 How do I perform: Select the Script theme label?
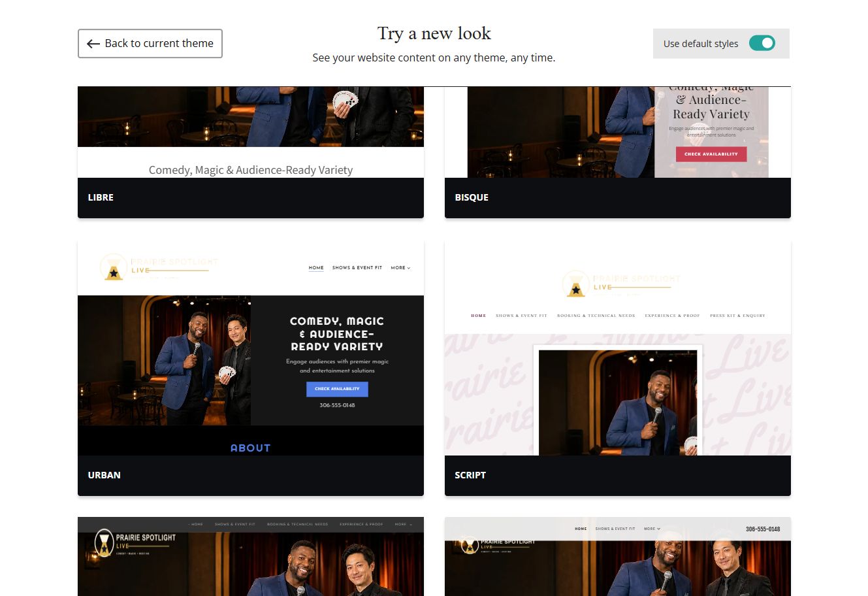pyautogui.click(x=470, y=475)
